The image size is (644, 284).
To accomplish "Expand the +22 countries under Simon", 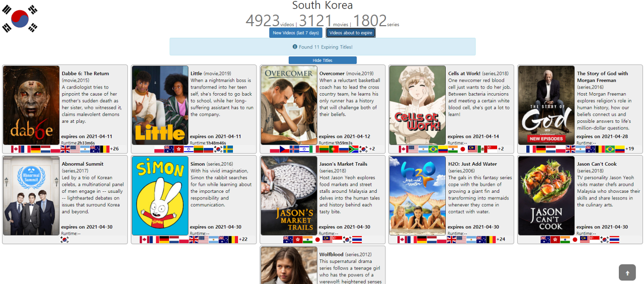I will coord(243,240).
